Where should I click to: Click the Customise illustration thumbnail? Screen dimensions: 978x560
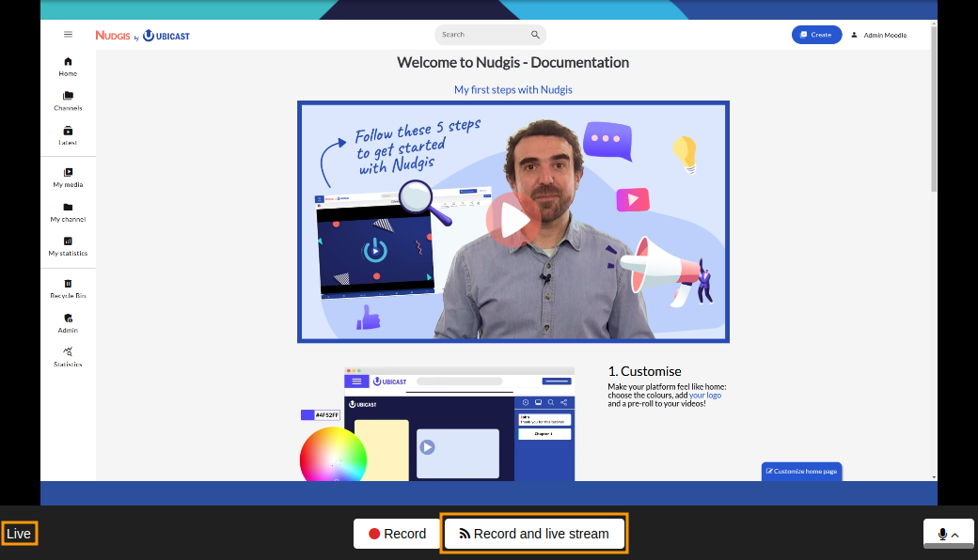[437, 424]
